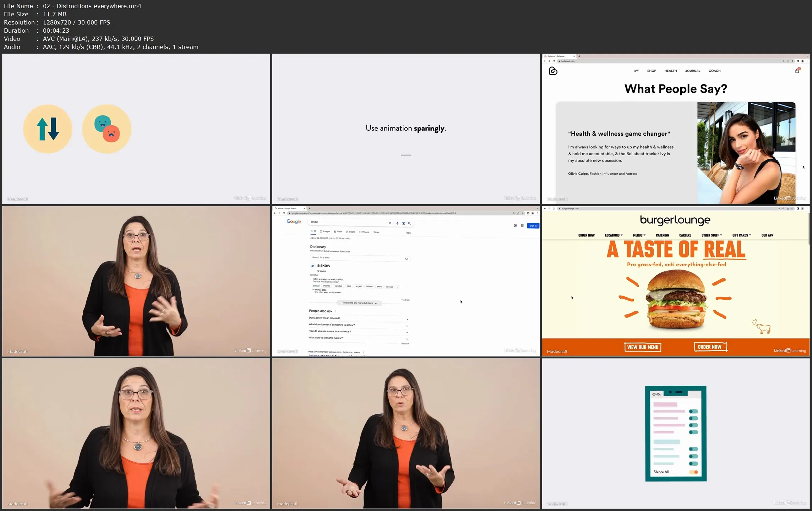Viewport: 812px width, 511px height.
Task: Click the burgerlounge page vertical scrollbar
Action: [x=808, y=229]
